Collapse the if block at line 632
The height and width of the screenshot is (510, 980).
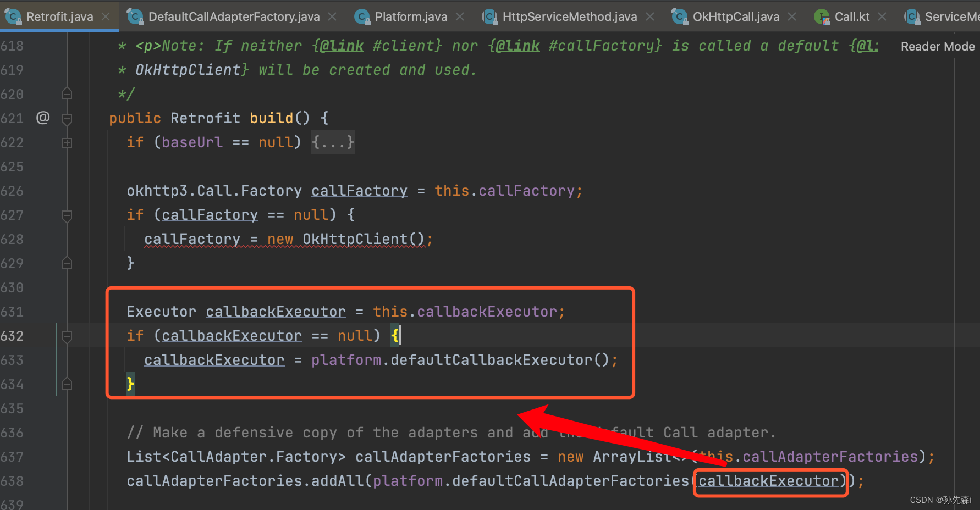tap(67, 336)
